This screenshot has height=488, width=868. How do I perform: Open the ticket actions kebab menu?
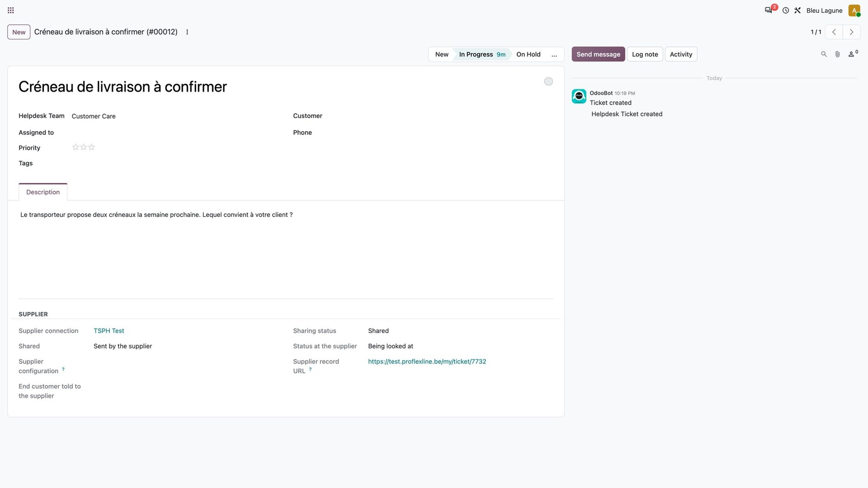(x=187, y=32)
